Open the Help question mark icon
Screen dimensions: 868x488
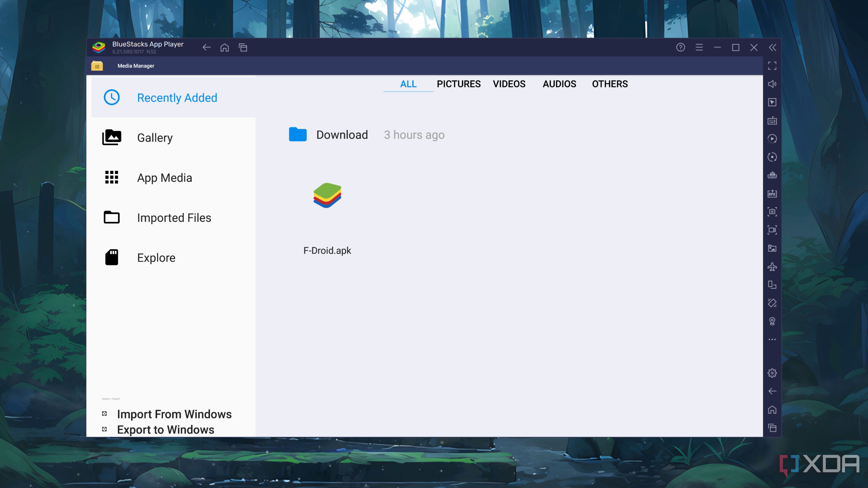point(681,47)
